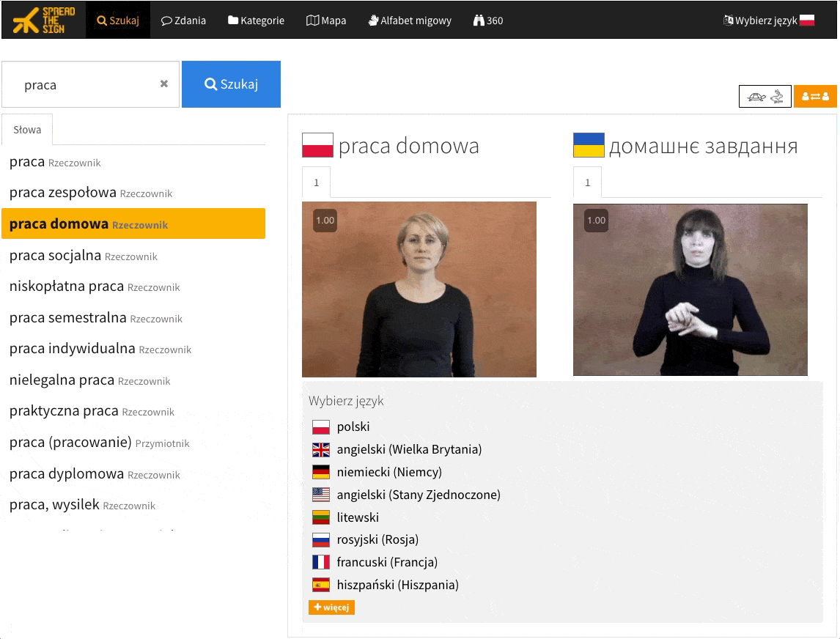Click the Ukrainian flag next to домашнє завдання
Screen dimensions: 840x639
[589, 145]
